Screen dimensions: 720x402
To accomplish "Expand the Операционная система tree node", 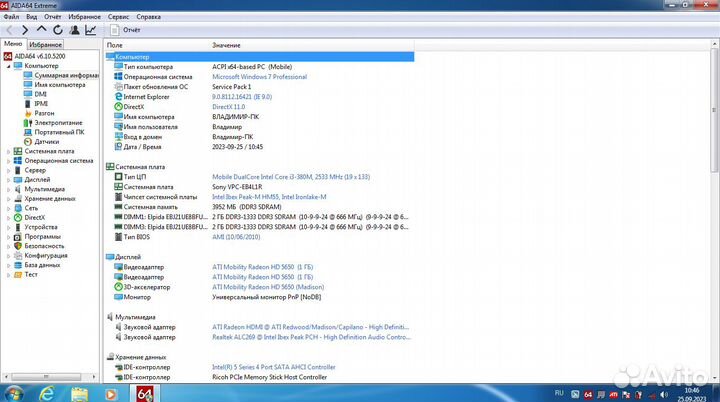I will pos(8,161).
